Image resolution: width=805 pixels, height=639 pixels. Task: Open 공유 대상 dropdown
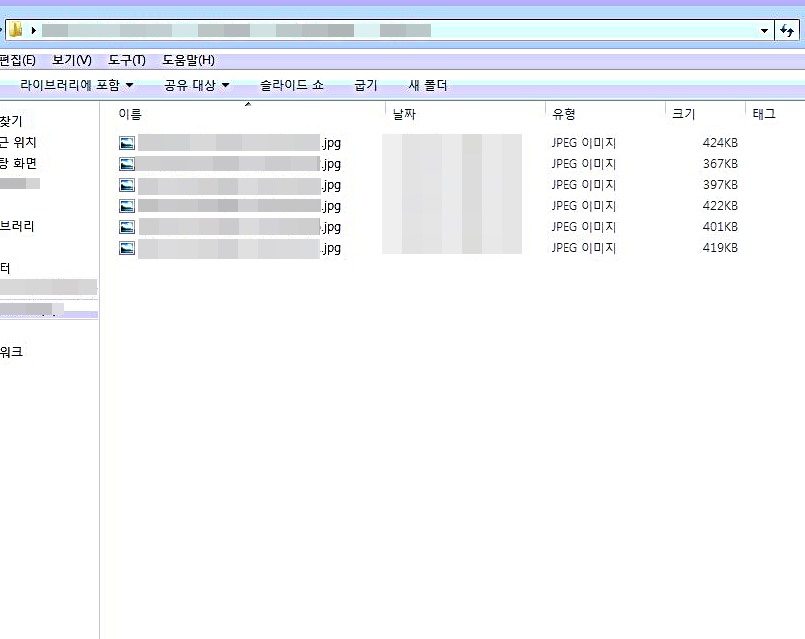pos(196,85)
